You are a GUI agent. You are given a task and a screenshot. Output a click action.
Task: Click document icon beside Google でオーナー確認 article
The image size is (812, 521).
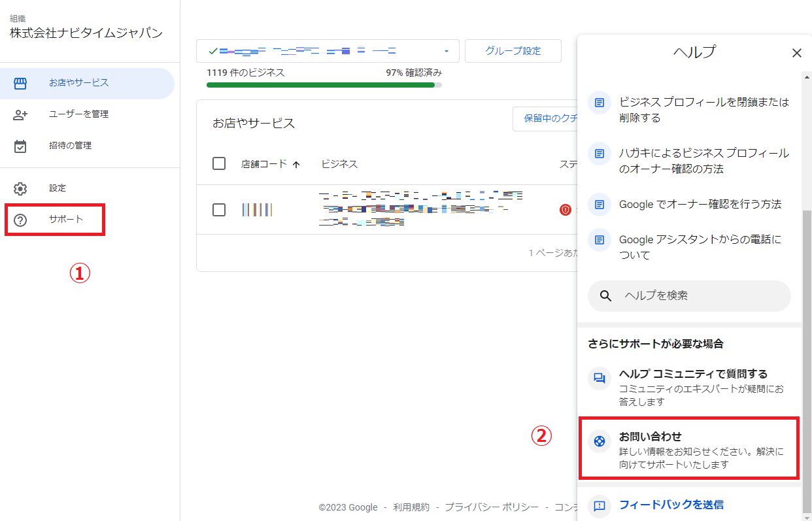click(599, 205)
